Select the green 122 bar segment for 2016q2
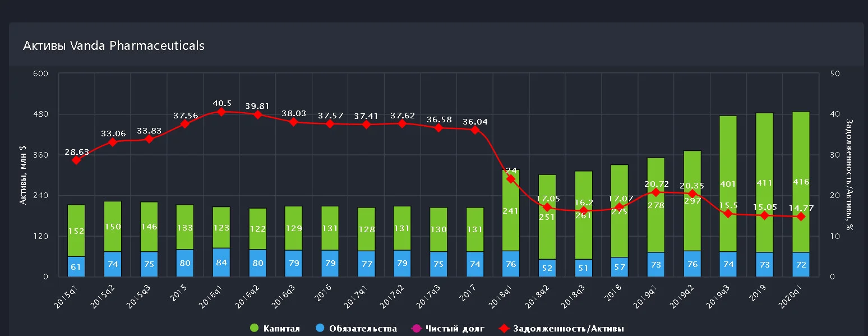 [x=258, y=229]
